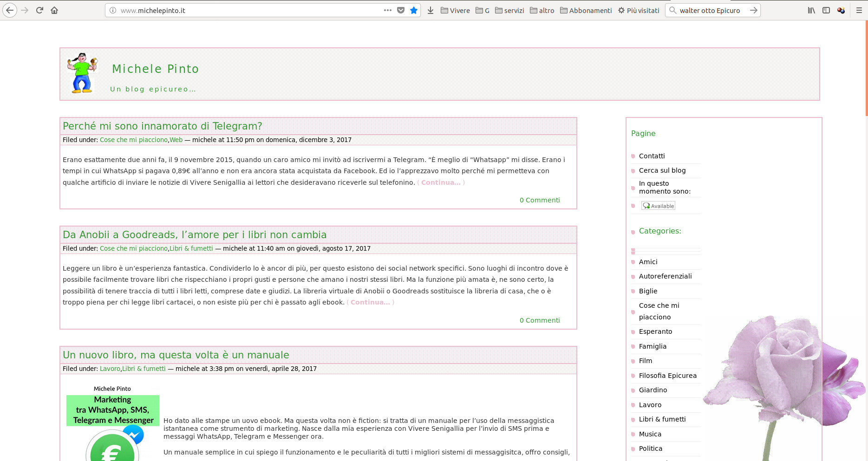Open the Cerca sul blog page
868x461 pixels.
(x=662, y=170)
